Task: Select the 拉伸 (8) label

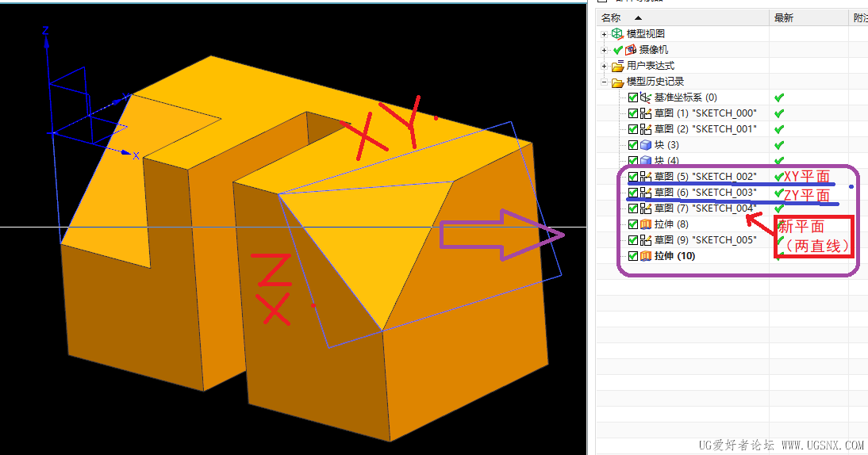Action: [671, 224]
